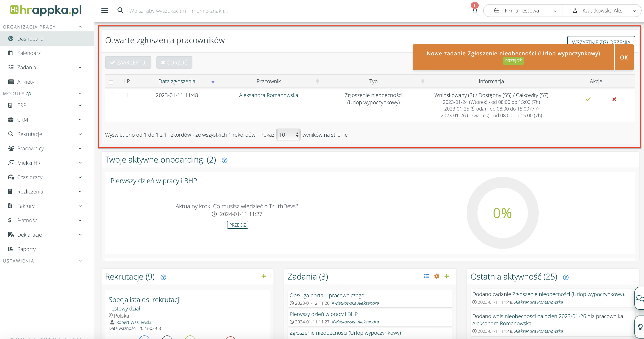644x339 pixels.
Task: Check the row 1 request checkbox
Action: coord(111,95)
